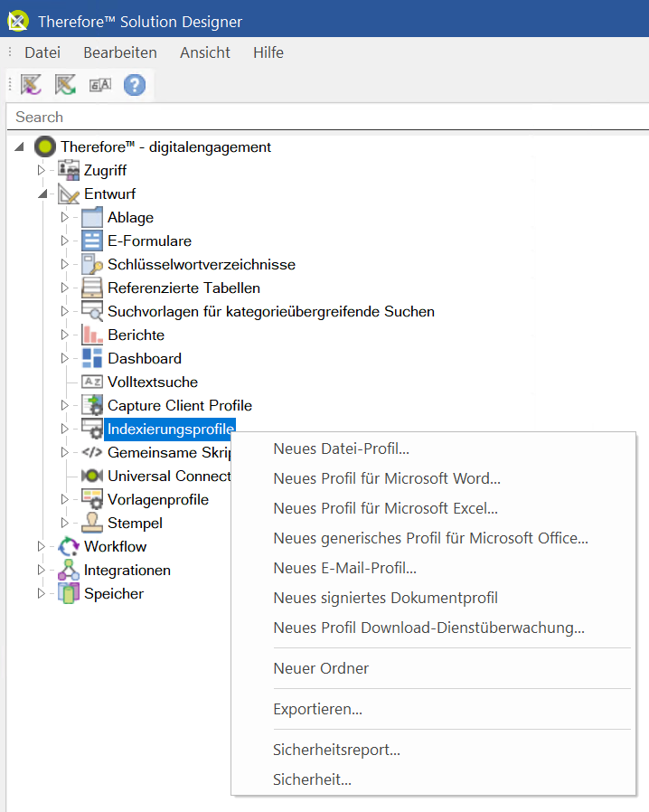This screenshot has height=812, width=649.
Task: Choose Neues Profil Download-Dienstüberwachung
Action: 433,628
